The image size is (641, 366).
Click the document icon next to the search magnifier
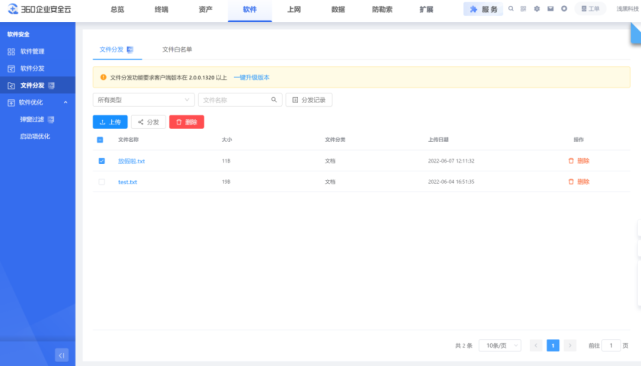click(x=523, y=9)
